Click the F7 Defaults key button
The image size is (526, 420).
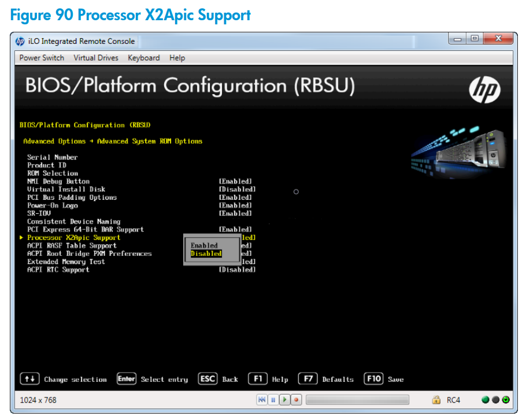pyautogui.click(x=308, y=379)
